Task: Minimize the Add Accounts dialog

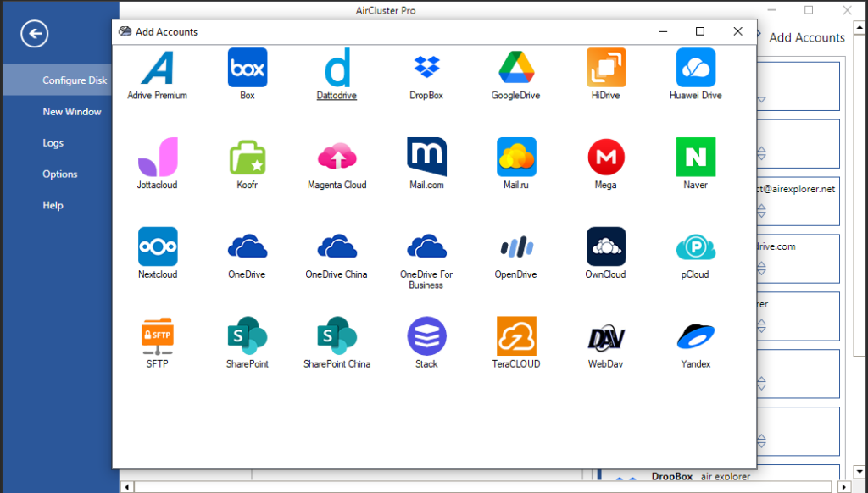Action: tap(663, 31)
